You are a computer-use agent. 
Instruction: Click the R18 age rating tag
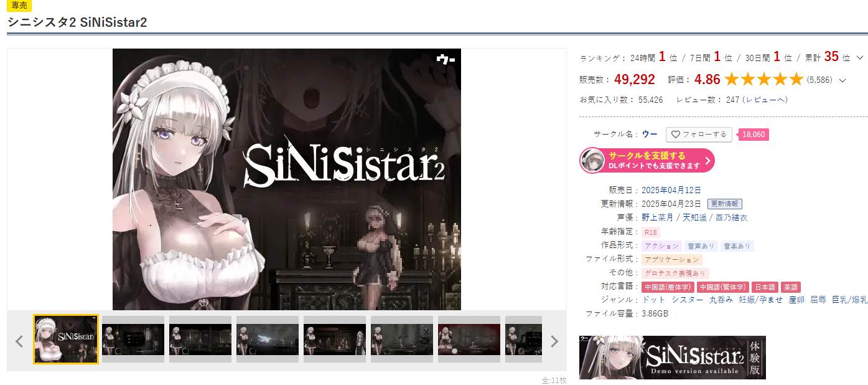coord(651,232)
